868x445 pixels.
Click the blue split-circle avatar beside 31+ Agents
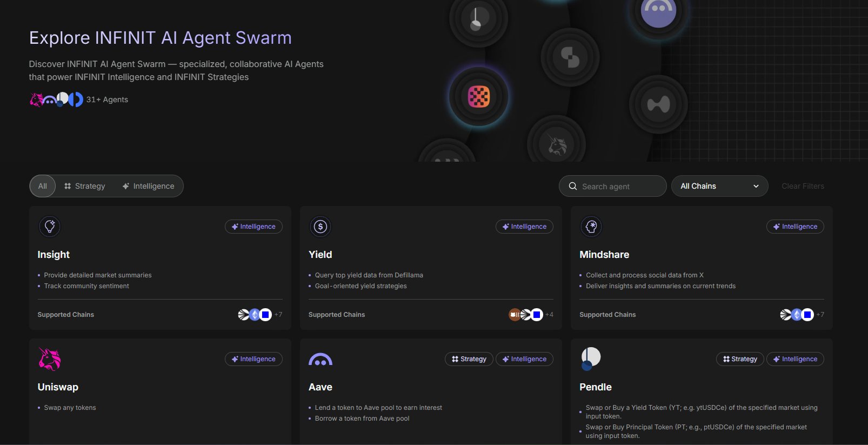[x=76, y=99]
